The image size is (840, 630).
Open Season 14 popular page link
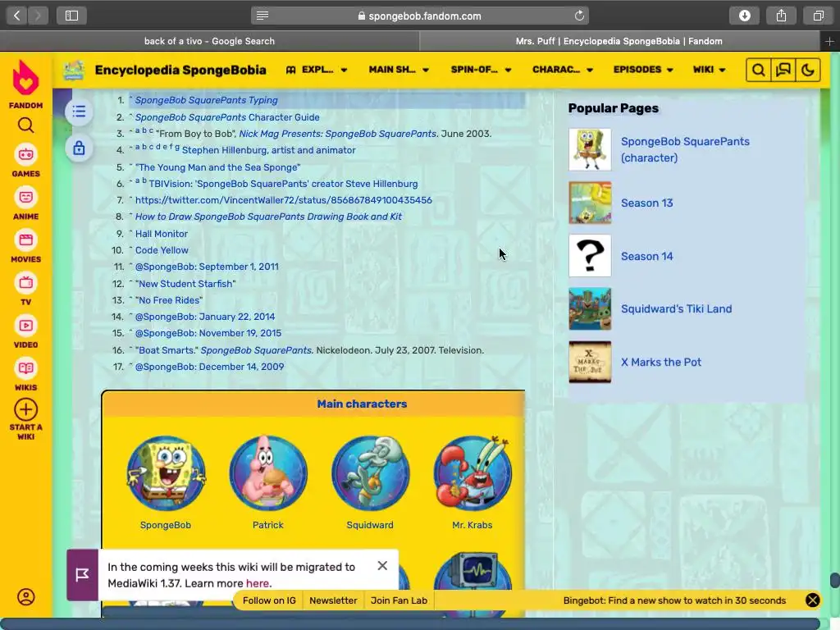coord(646,256)
